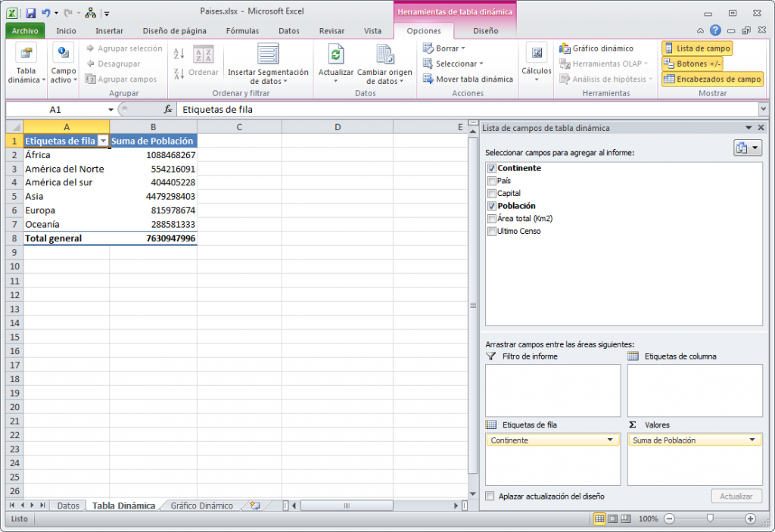Switch to the Insertar ribbon tab
Screen dimensions: 775x532
[x=109, y=31]
